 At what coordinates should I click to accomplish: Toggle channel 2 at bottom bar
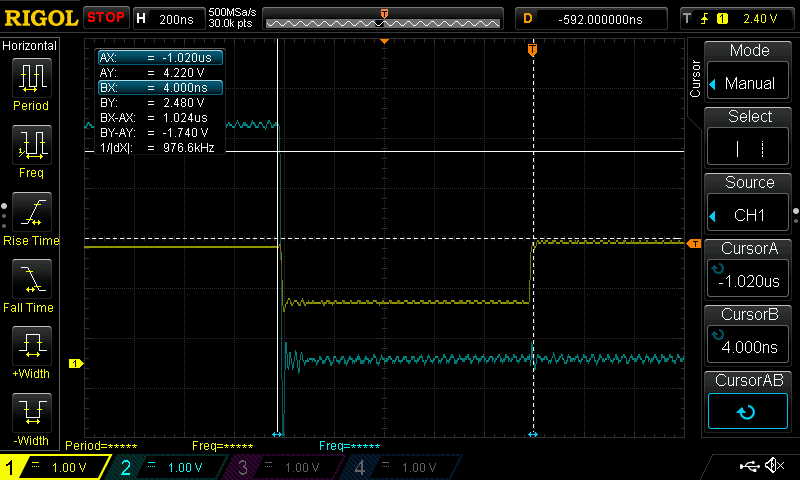(170, 467)
